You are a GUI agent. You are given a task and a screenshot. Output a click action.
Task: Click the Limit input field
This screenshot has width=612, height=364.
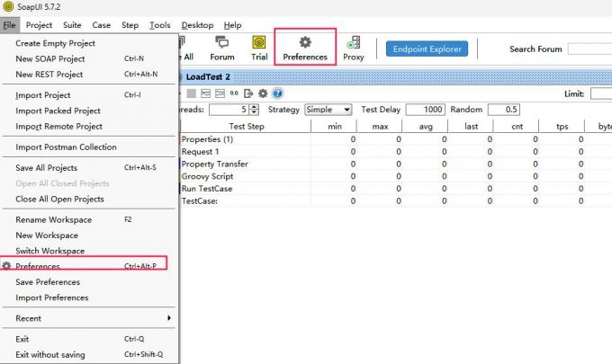601,94
